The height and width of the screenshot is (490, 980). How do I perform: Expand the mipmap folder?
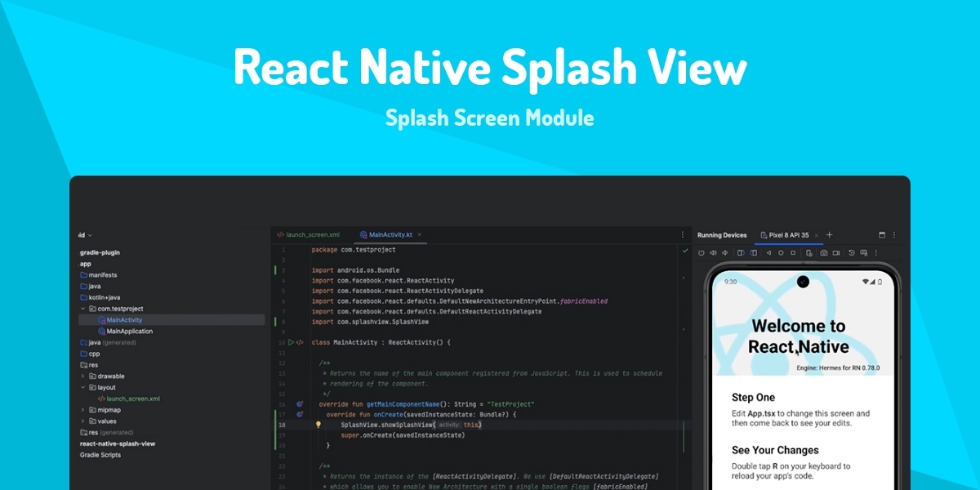[84, 409]
